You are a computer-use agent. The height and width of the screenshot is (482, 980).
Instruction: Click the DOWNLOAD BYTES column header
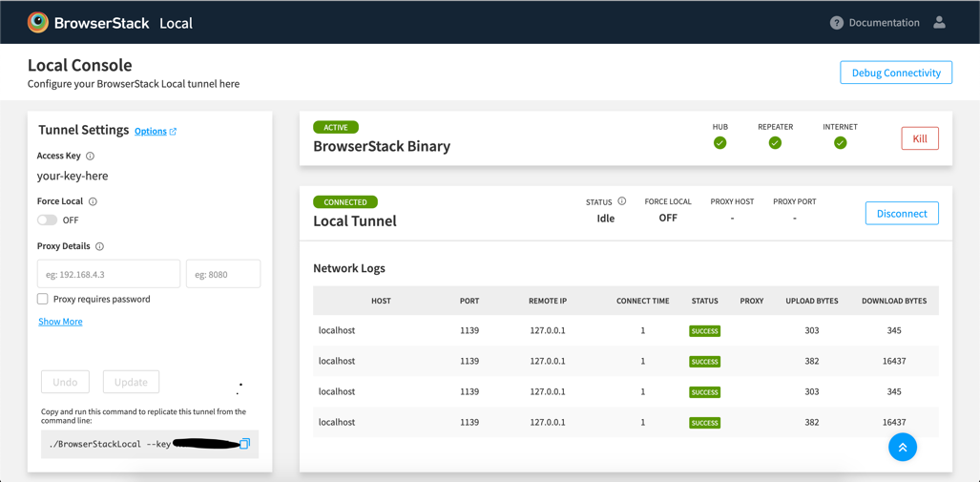(x=894, y=301)
